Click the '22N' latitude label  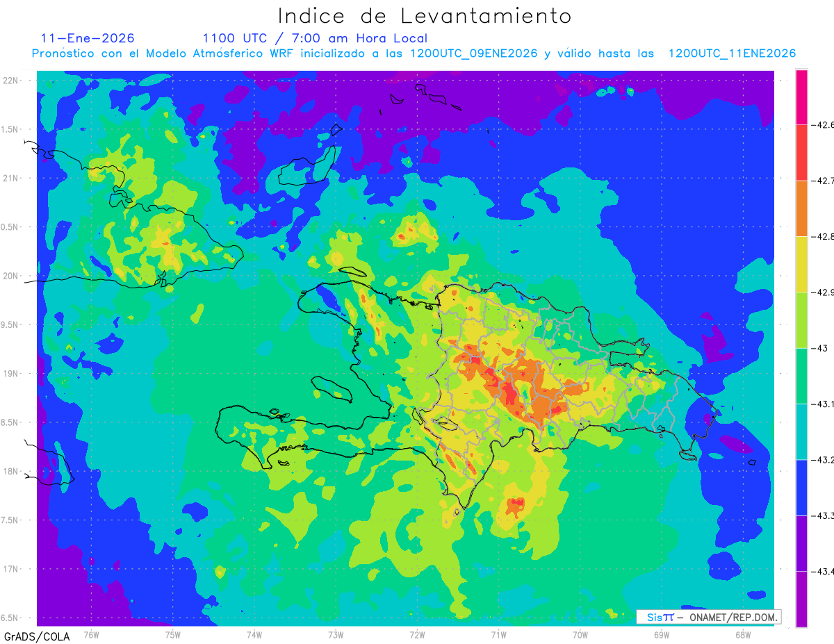(12, 81)
